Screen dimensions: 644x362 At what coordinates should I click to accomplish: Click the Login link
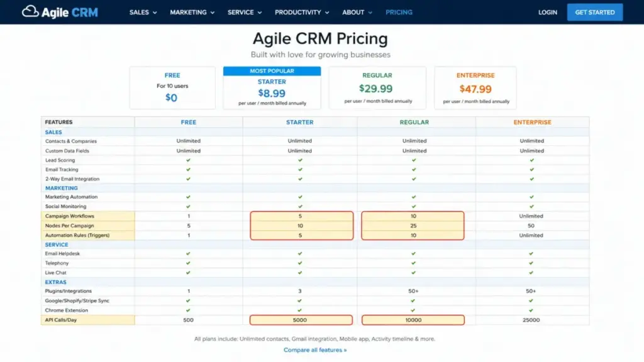click(x=548, y=13)
